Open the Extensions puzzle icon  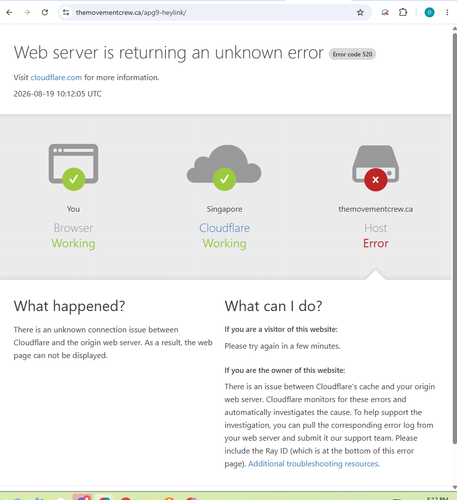point(403,13)
